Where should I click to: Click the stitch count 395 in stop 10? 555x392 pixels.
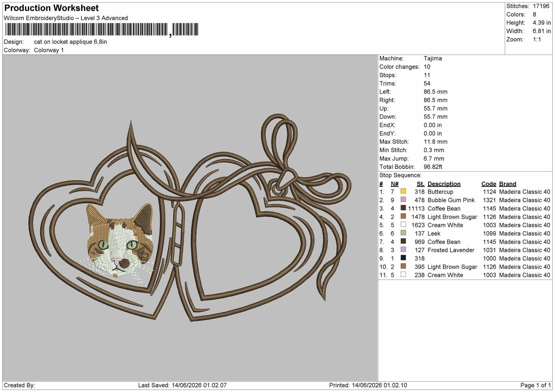[419, 267]
